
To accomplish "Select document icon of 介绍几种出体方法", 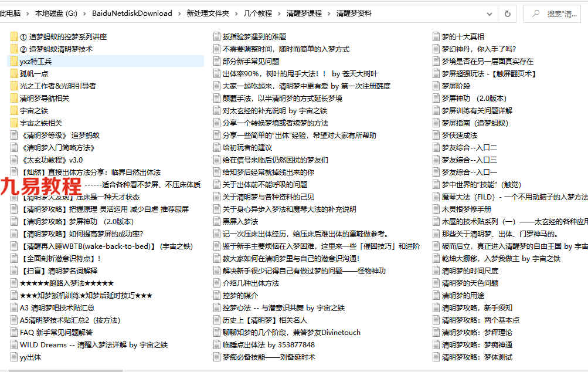I will (x=217, y=283).
